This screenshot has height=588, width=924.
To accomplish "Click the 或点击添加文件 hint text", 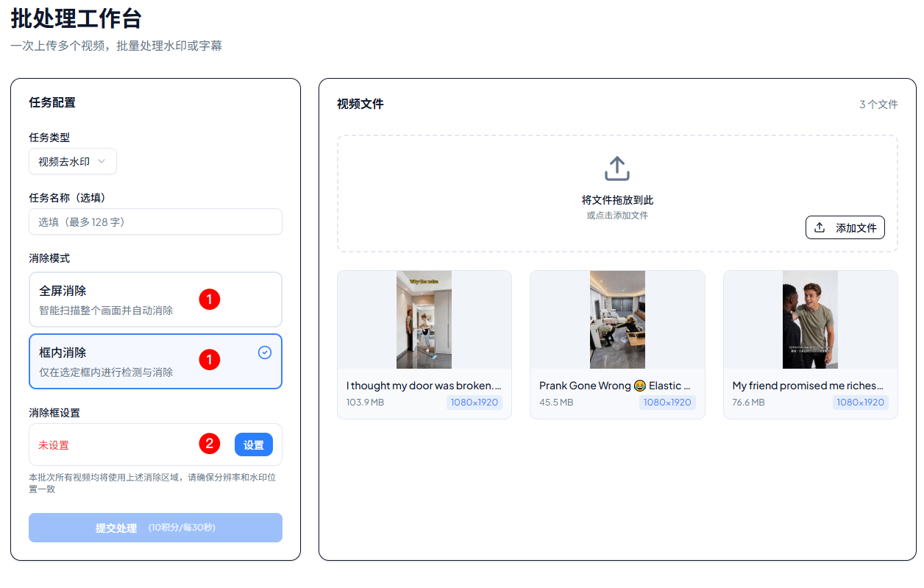I will 617,216.
